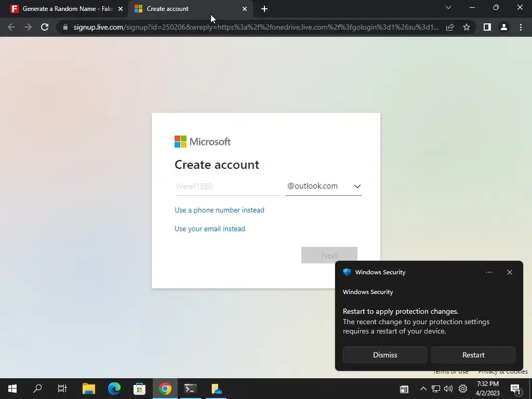Click the news widget tray icon
This screenshot has height=399, width=532.
(404, 389)
